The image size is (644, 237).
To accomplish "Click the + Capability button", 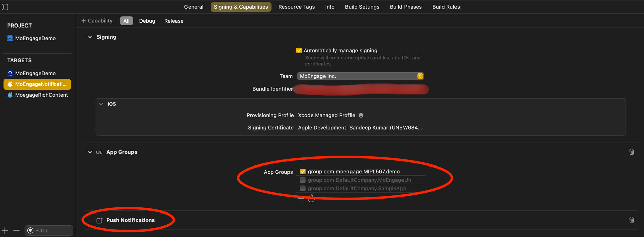I will coord(97,21).
